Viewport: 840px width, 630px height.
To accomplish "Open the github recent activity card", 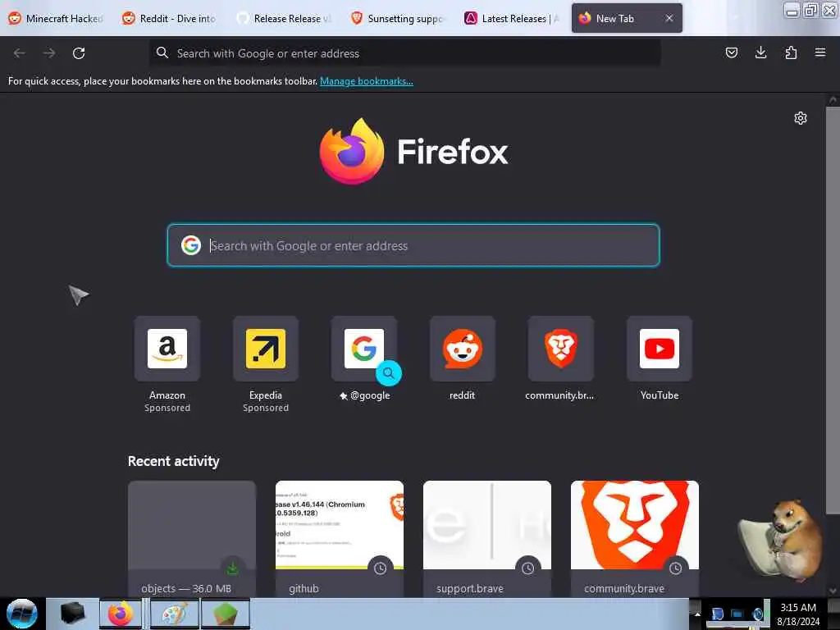I will (x=340, y=539).
